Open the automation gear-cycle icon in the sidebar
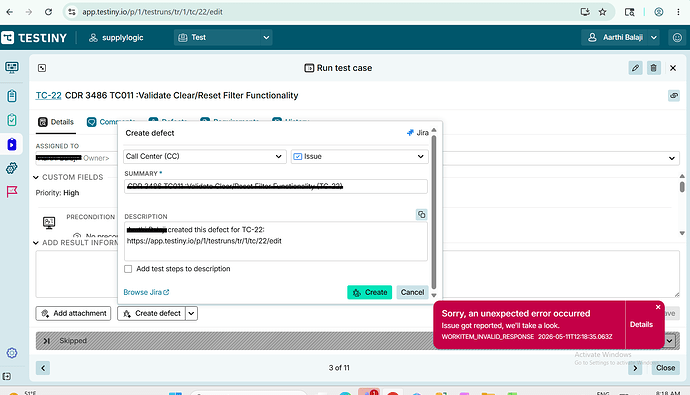The width and height of the screenshot is (690, 395). [x=12, y=168]
